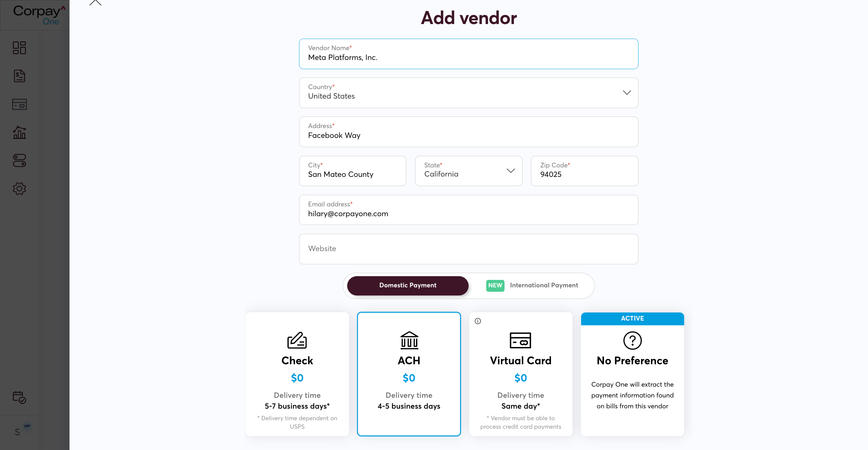Select the No Preference payment card
Screen dimensions: 868x450
(x=633, y=374)
